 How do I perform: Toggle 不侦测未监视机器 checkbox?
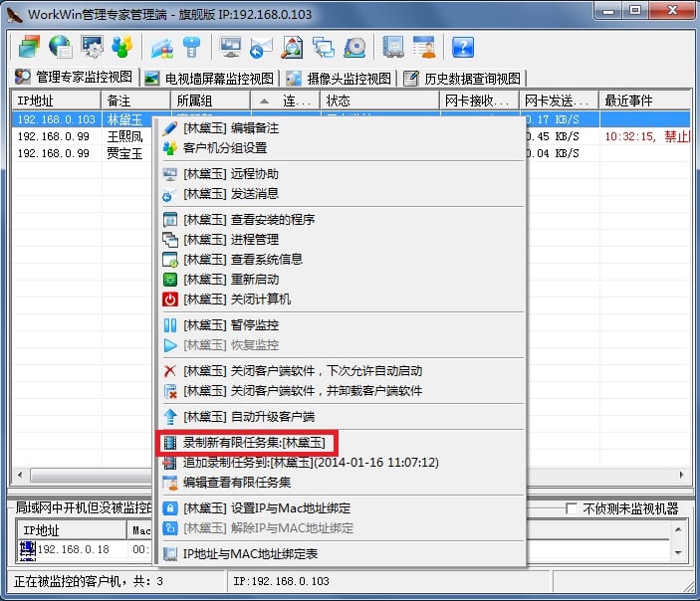[x=571, y=508]
